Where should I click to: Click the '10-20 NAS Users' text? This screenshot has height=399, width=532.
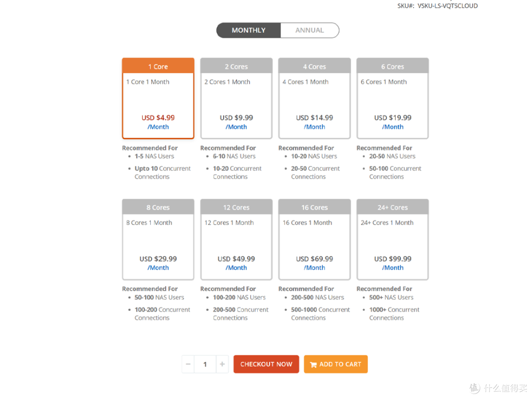314,156
